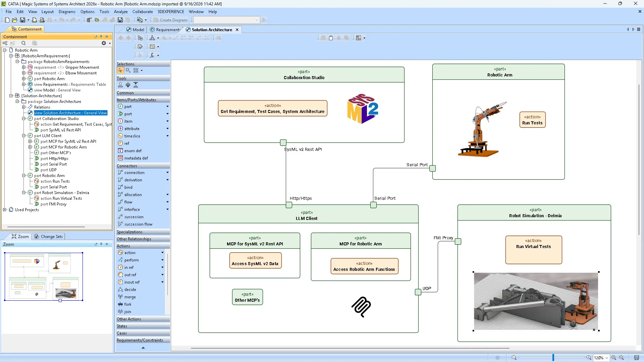This screenshot has height=362, width=644.
Task: Click the Create Diagram button
Action: [x=171, y=20]
